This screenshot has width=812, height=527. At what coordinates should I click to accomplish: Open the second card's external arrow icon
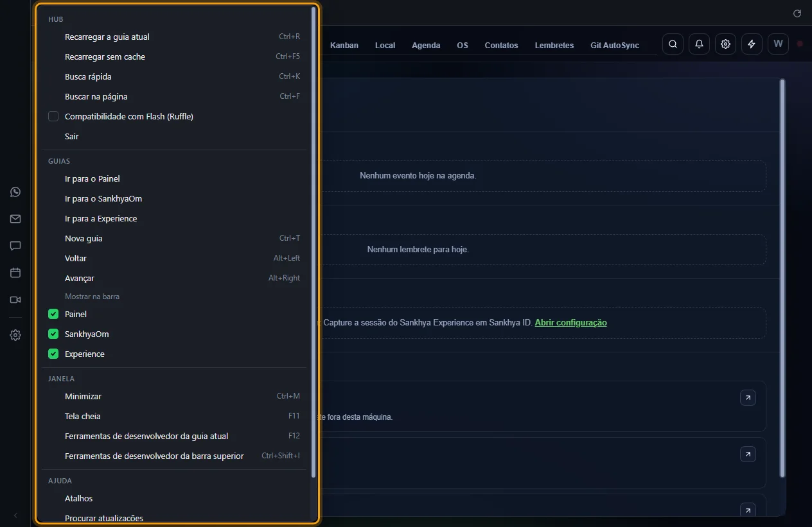[748, 454]
